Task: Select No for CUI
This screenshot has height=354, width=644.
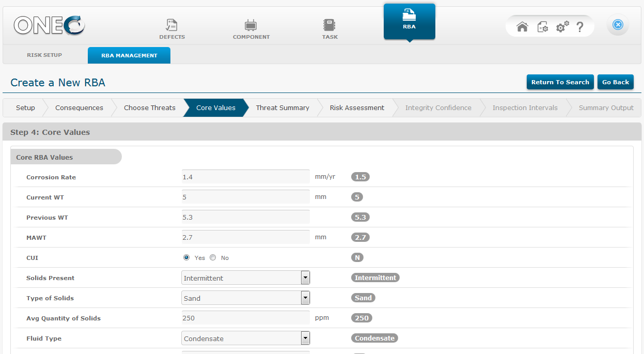Action: (213, 257)
